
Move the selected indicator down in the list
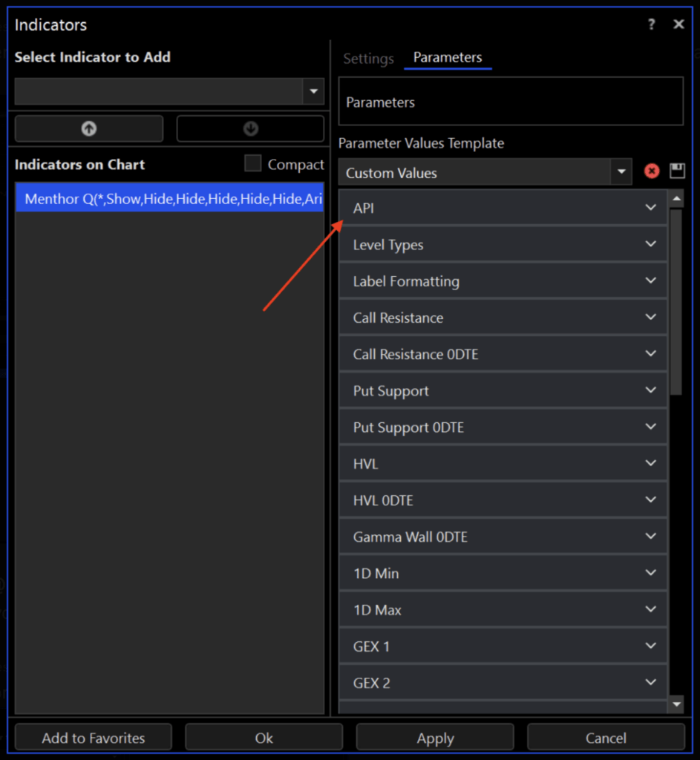click(x=249, y=128)
